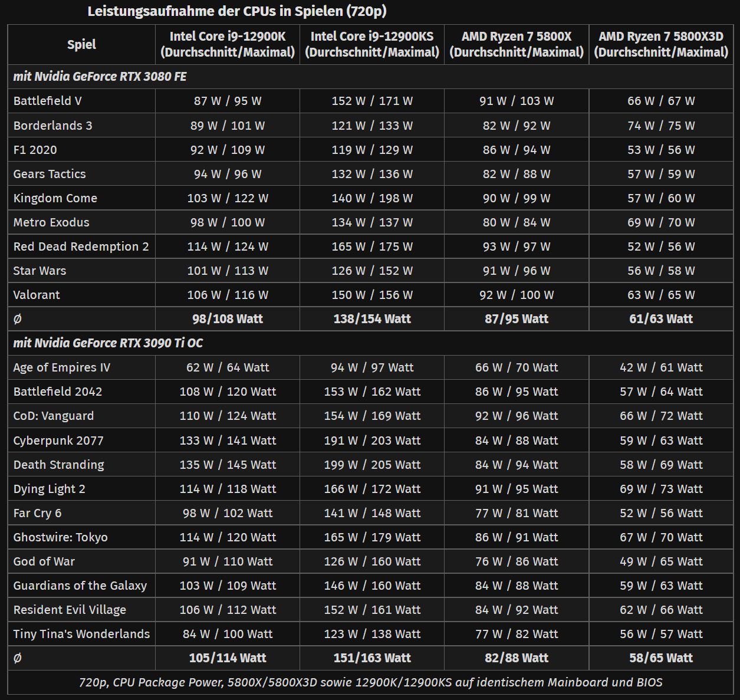Select the 'God of War' row label
This screenshot has width=740, height=700.
(44, 561)
